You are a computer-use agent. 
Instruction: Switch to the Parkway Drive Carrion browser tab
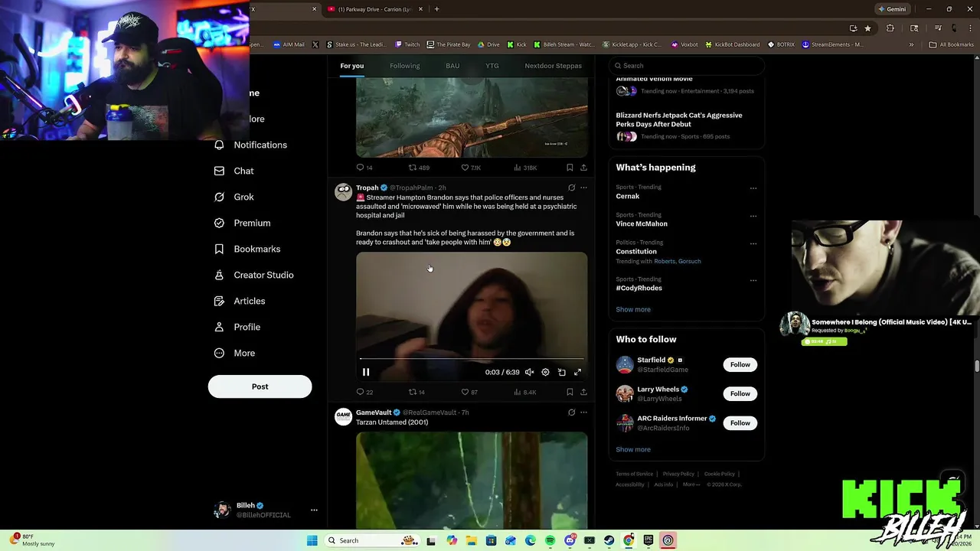click(x=374, y=9)
